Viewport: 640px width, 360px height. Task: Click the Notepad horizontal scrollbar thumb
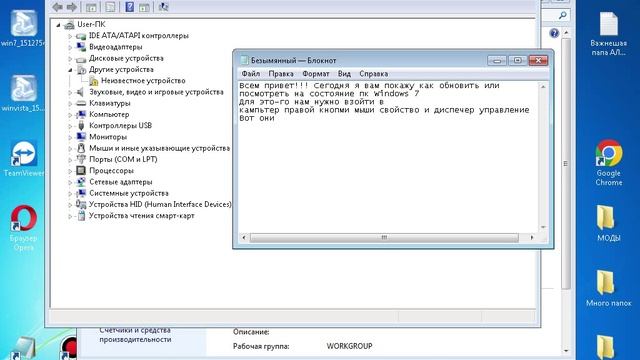coord(384,238)
